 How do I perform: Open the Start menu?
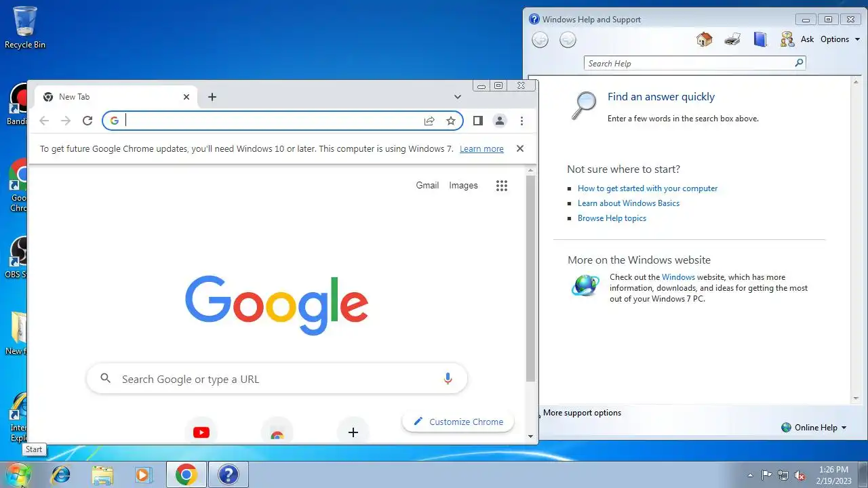(18, 474)
